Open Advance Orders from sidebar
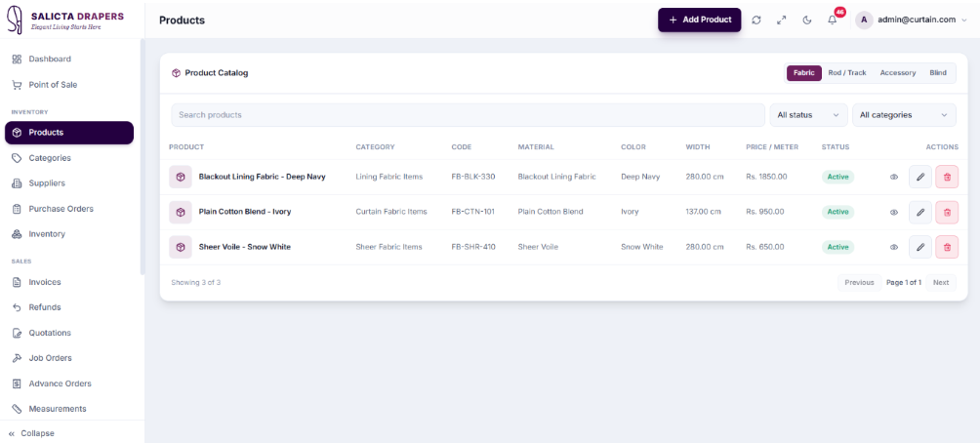The width and height of the screenshot is (980, 443). pyautogui.click(x=69, y=383)
